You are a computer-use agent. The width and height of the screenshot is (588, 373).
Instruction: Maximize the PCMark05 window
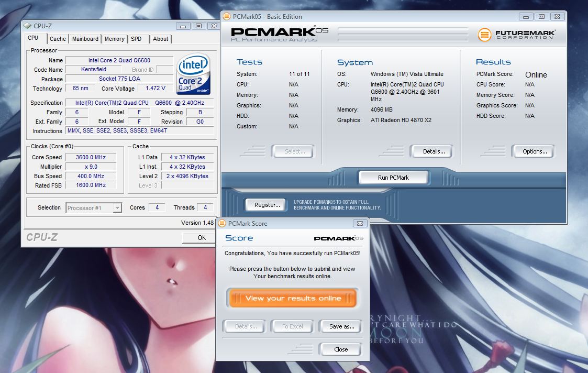click(541, 17)
